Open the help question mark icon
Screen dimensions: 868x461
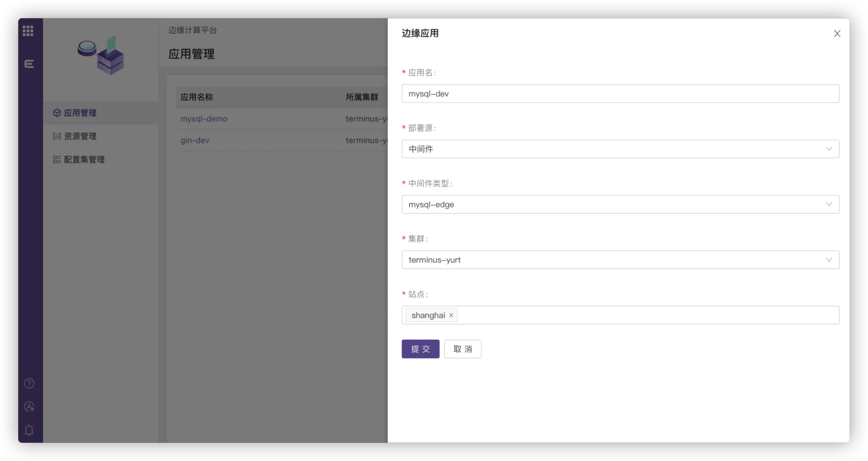[x=29, y=383]
